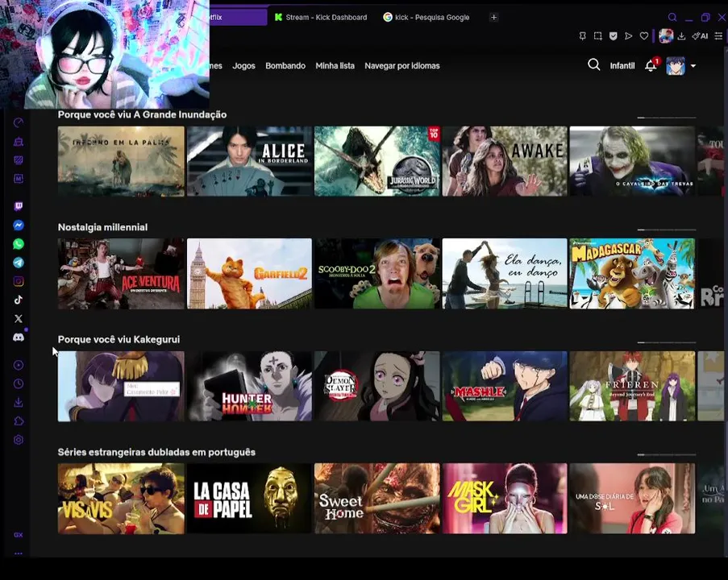728x580 pixels.
Task: Open the Awake movie thumbnail
Action: tap(505, 161)
